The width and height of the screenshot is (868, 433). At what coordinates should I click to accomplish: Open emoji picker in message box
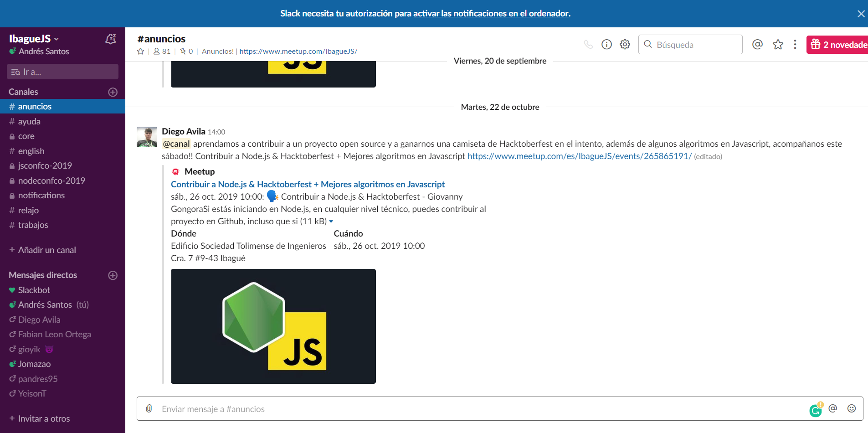tap(852, 408)
